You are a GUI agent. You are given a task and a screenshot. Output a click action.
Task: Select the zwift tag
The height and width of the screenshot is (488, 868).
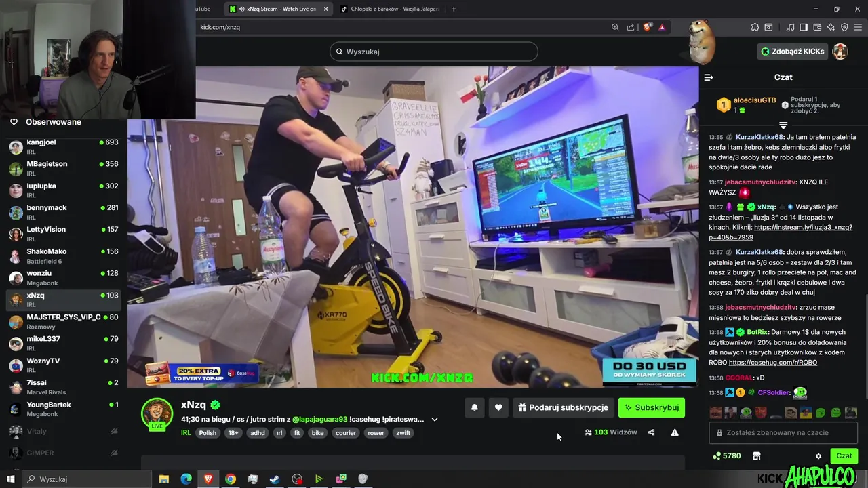[x=403, y=433]
